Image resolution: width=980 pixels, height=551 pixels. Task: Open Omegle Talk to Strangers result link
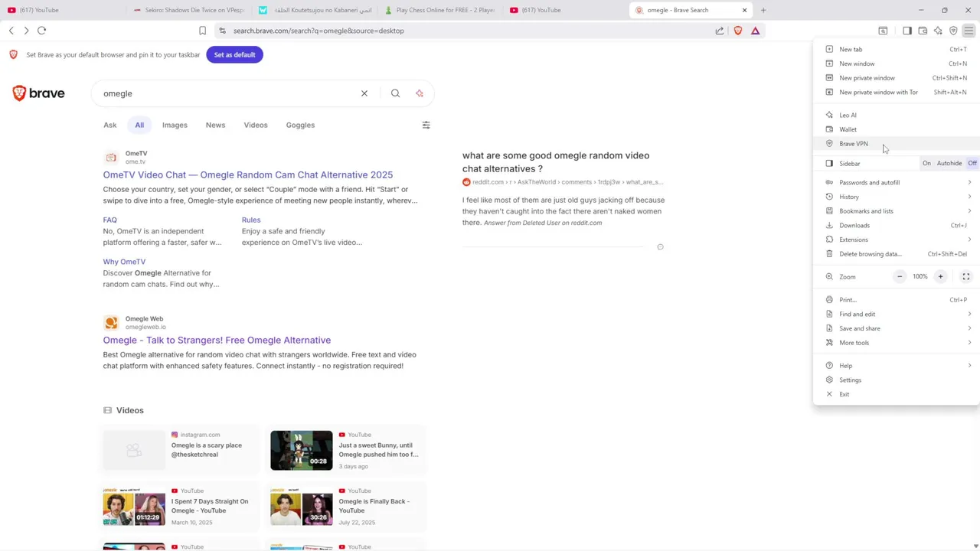[217, 340]
